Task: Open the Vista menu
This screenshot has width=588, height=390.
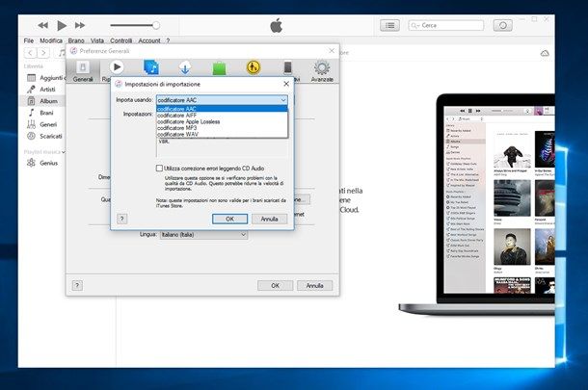Action: [x=97, y=40]
